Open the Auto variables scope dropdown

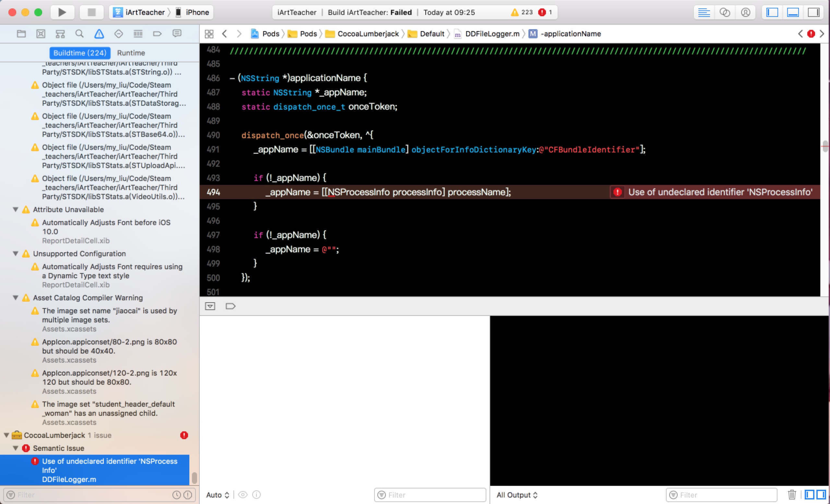click(x=217, y=495)
